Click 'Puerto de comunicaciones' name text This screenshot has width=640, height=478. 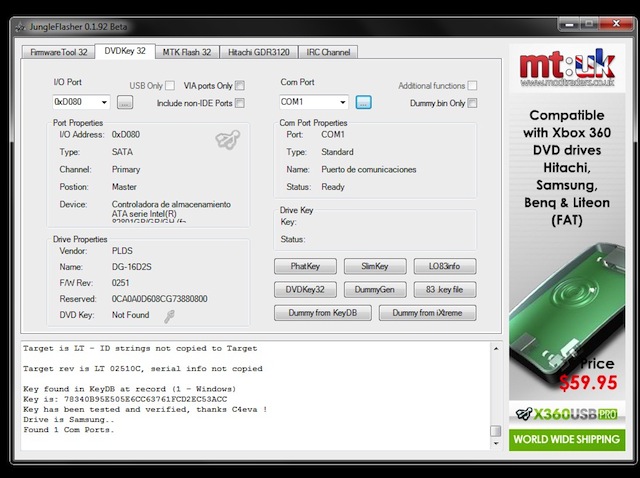[369, 169]
